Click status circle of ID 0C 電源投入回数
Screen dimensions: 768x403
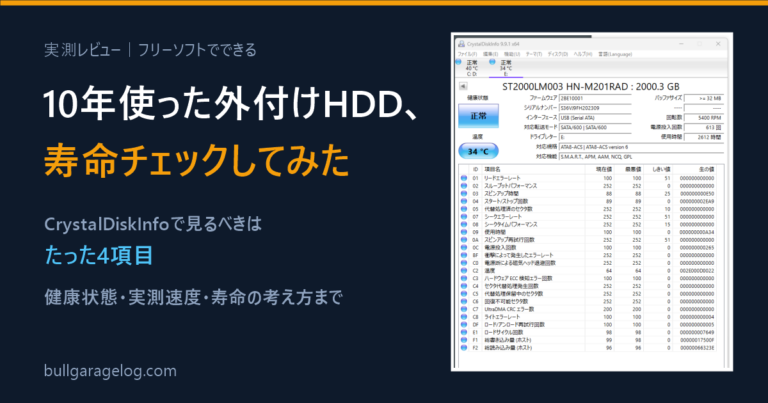[464, 248]
